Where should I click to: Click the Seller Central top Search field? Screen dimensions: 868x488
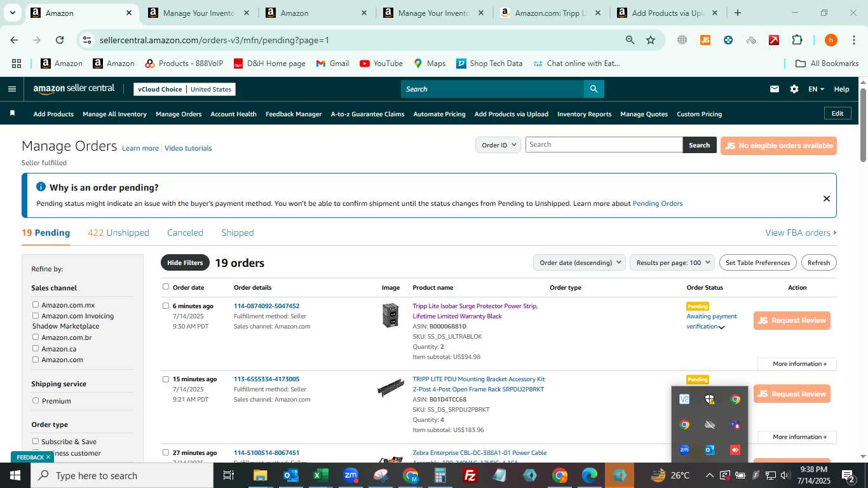coord(492,89)
